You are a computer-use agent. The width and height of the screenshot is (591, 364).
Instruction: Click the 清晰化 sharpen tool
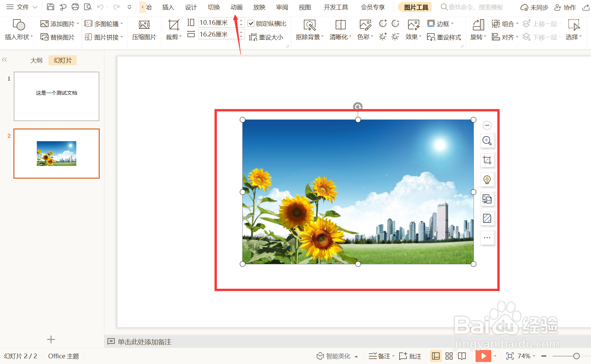340,30
